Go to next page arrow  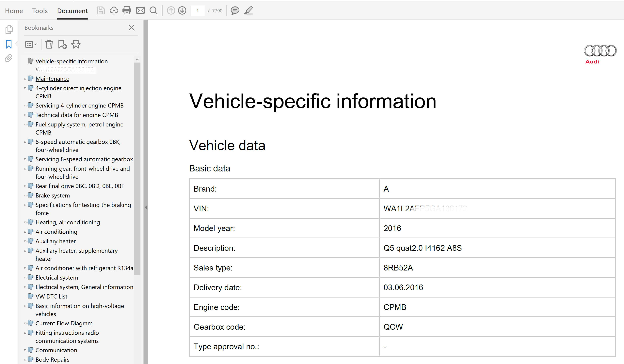tap(182, 10)
